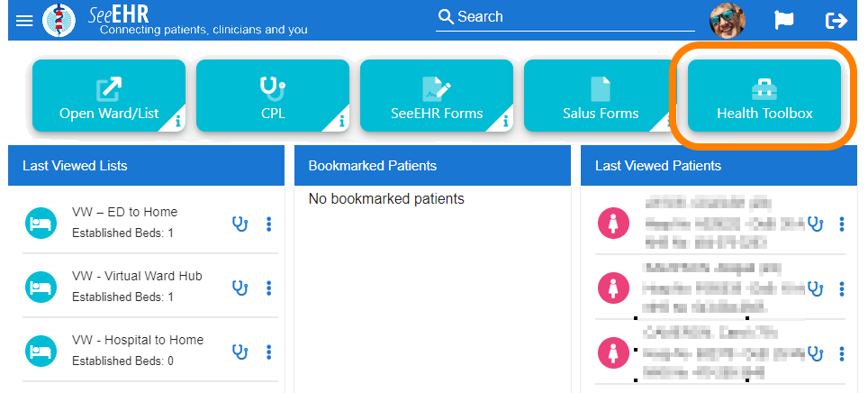Open the Open Ward/List tile
The width and height of the screenshot is (868, 393).
109,96
